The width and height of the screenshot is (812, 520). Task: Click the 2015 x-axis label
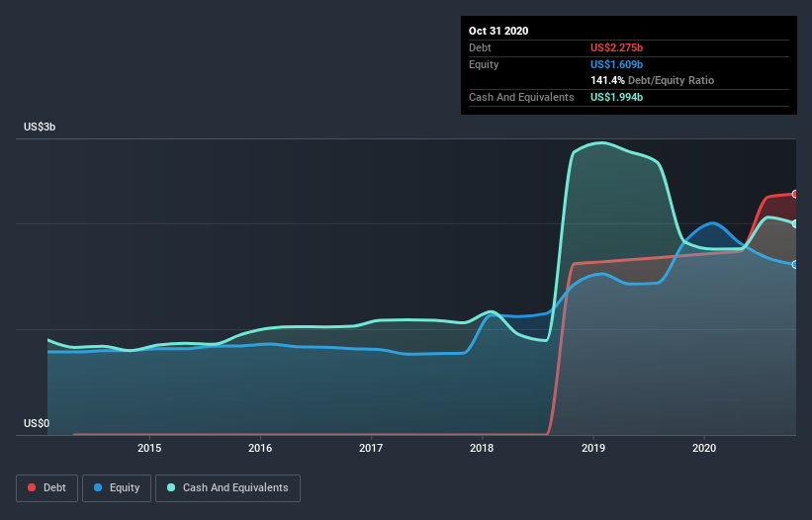[149, 448]
